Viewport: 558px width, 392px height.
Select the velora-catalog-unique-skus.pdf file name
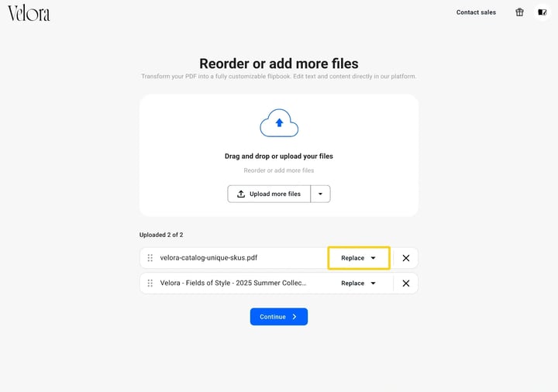coord(208,258)
